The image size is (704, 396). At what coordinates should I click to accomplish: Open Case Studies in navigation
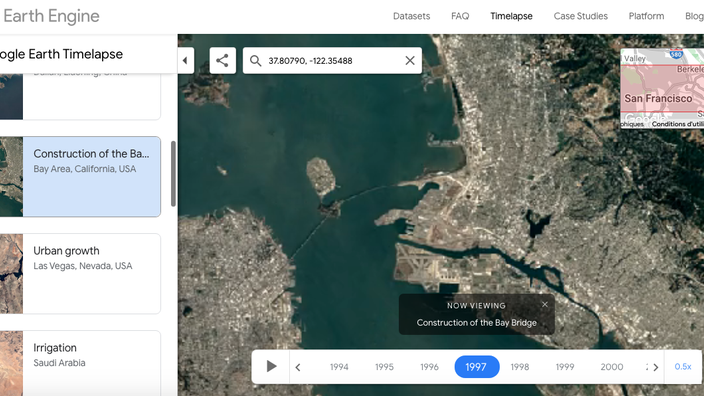[x=581, y=16]
